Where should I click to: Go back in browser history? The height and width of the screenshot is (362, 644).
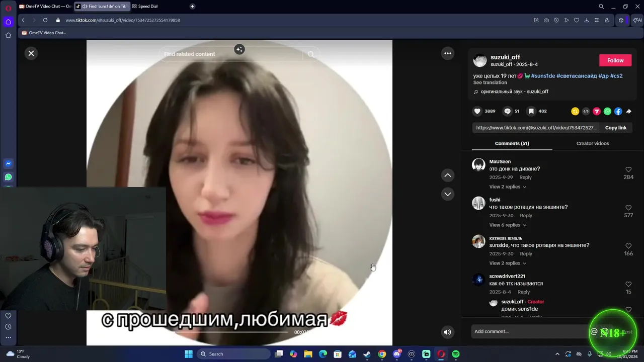pyautogui.click(x=23, y=20)
